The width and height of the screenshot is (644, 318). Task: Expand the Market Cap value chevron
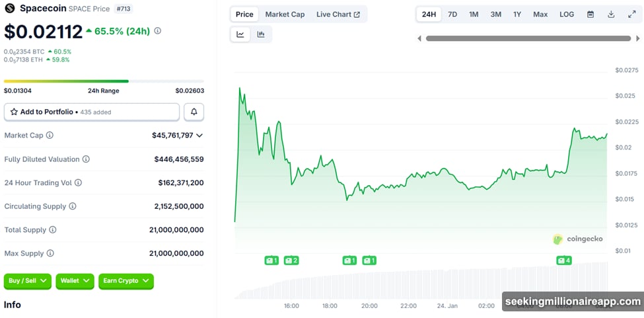(x=199, y=135)
